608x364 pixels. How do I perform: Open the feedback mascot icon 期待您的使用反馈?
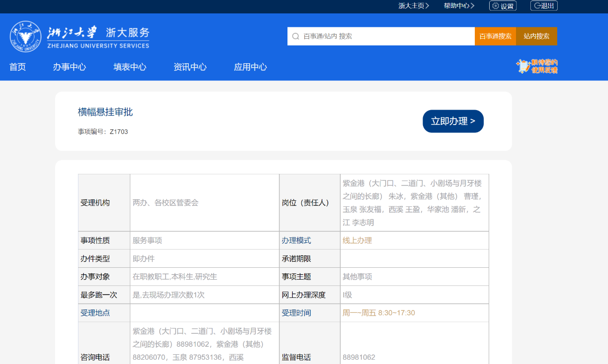click(x=537, y=66)
